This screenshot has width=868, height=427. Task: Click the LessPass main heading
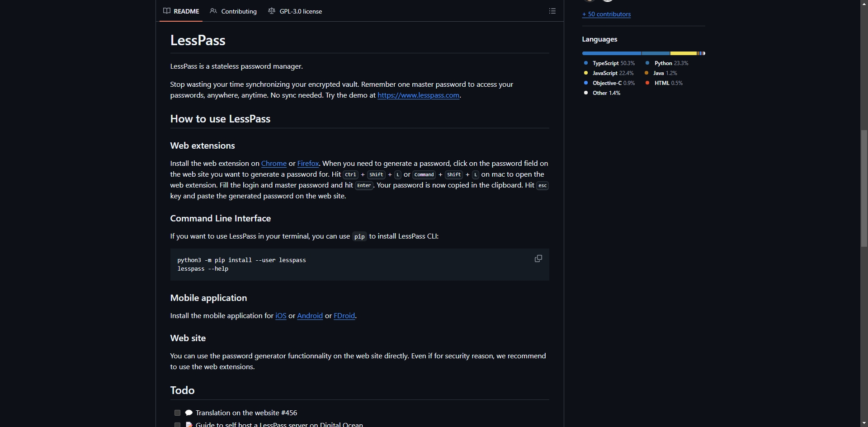point(198,41)
